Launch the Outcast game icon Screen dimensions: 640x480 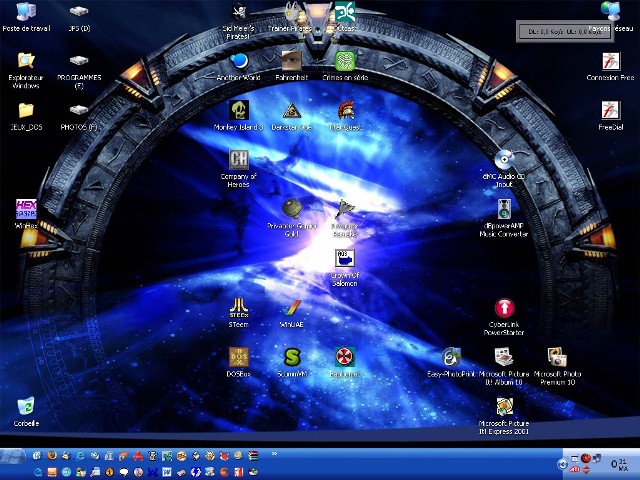(x=345, y=17)
